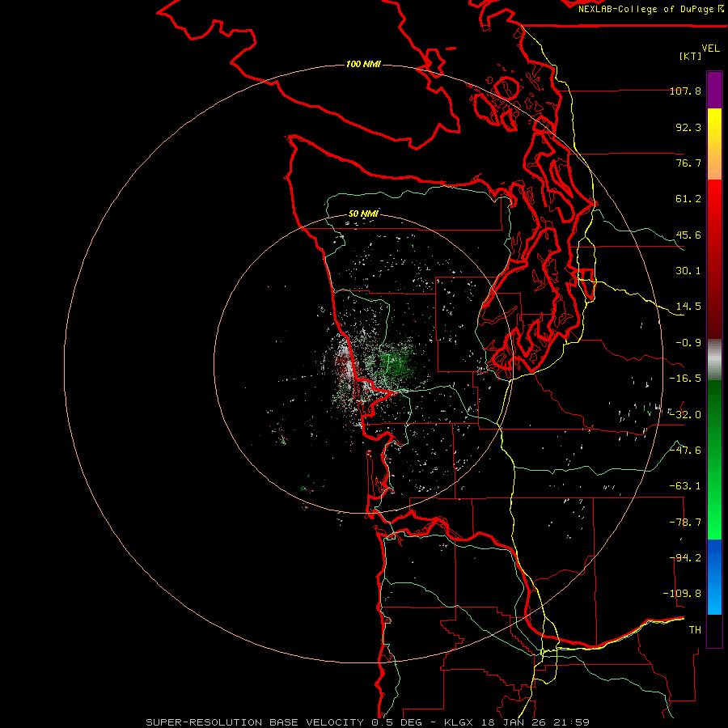728x728 pixels.
Task: Click the 61.2 velocity scale value
Action: [x=688, y=199]
